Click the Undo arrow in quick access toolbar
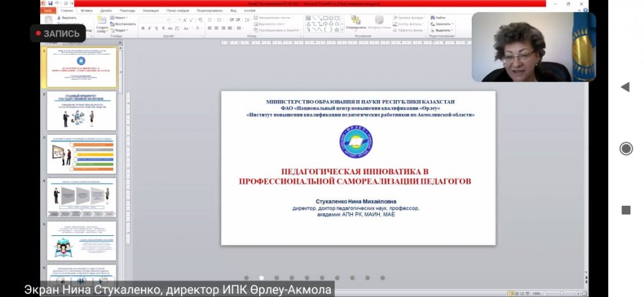 (57, 3)
